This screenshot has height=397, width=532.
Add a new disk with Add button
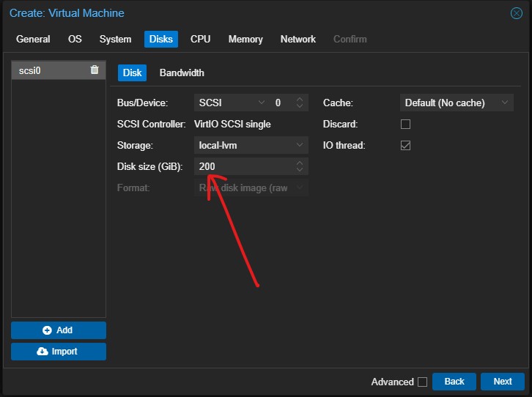pos(59,330)
